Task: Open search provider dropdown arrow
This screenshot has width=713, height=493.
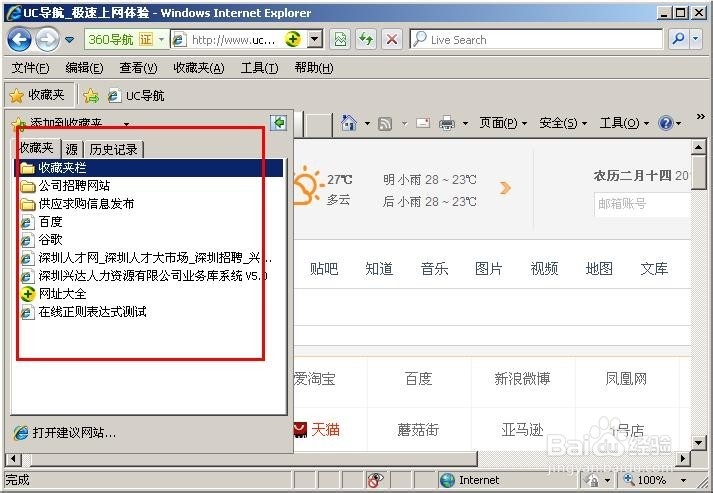Action: (x=696, y=40)
